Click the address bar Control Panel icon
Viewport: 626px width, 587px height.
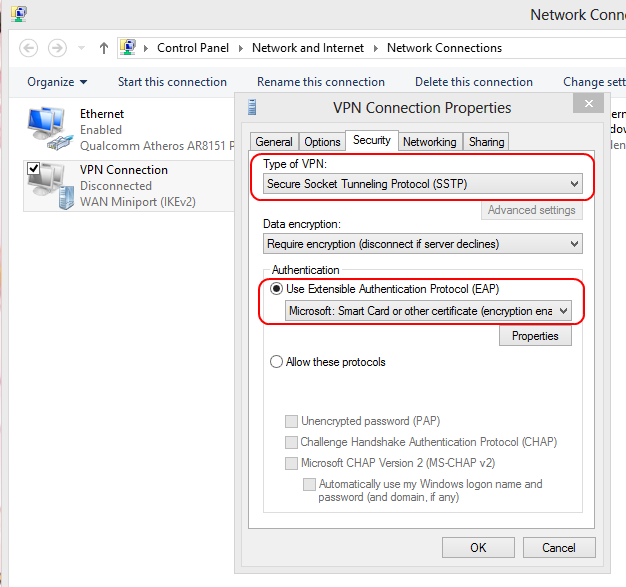point(128,48)
